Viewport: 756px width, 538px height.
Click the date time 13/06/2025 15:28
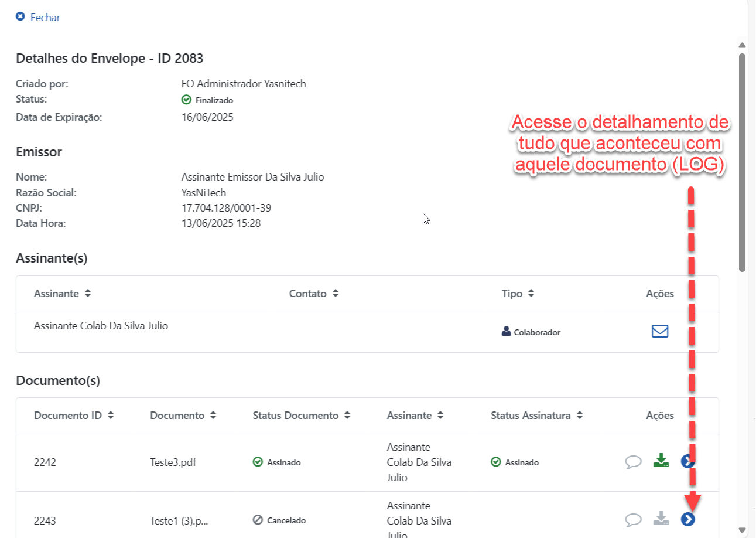[221, 223]
